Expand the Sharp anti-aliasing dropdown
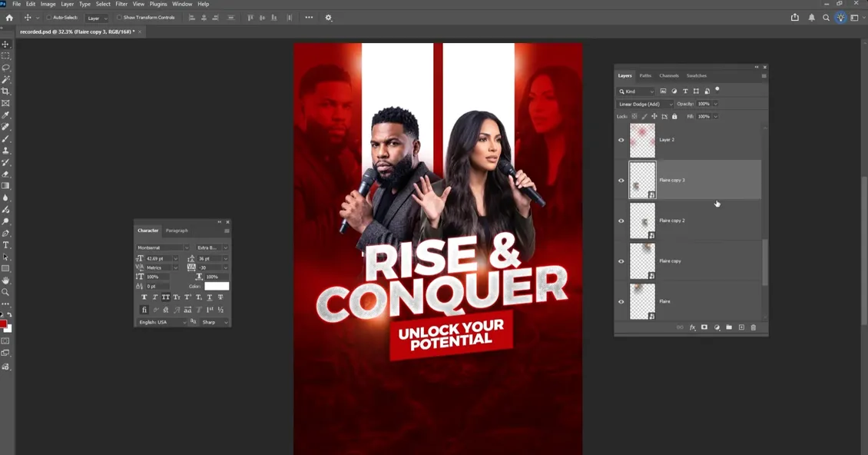The height and width of the screenshot is (455, 868). (215, 322)
